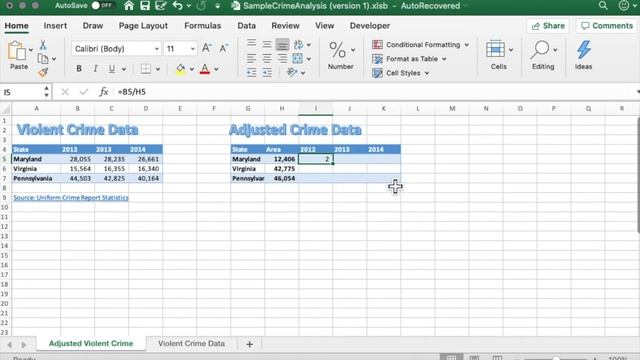640x360 pixels.
Task: Click the Wrap Text icon
Action: tap(298, 44)
